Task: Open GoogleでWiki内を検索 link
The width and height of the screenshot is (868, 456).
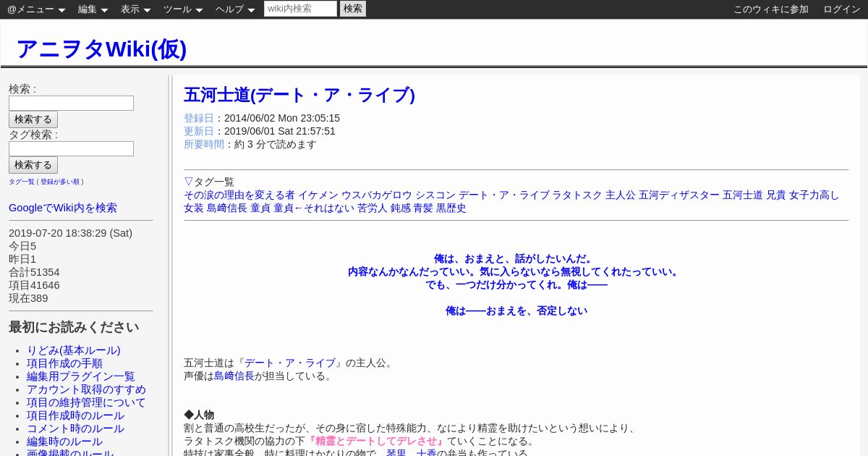Action: tap(63, 208)
